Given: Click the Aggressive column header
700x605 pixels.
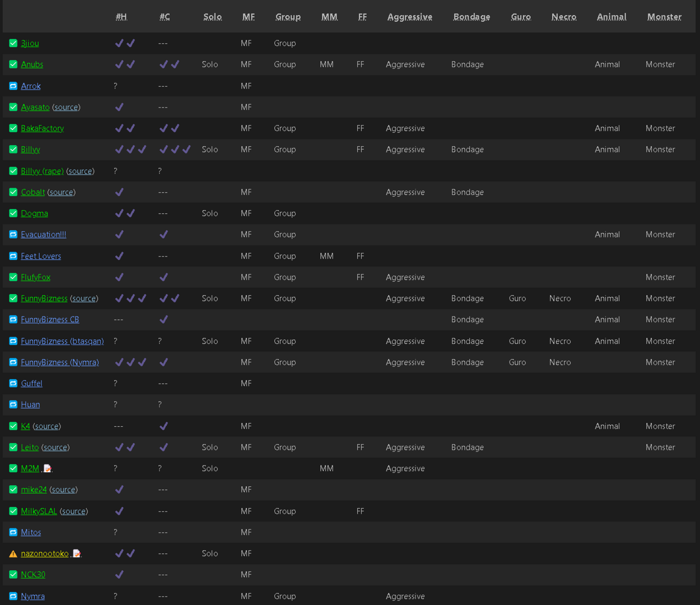Looking at the screenshot, I should click(x=410, y=17).
